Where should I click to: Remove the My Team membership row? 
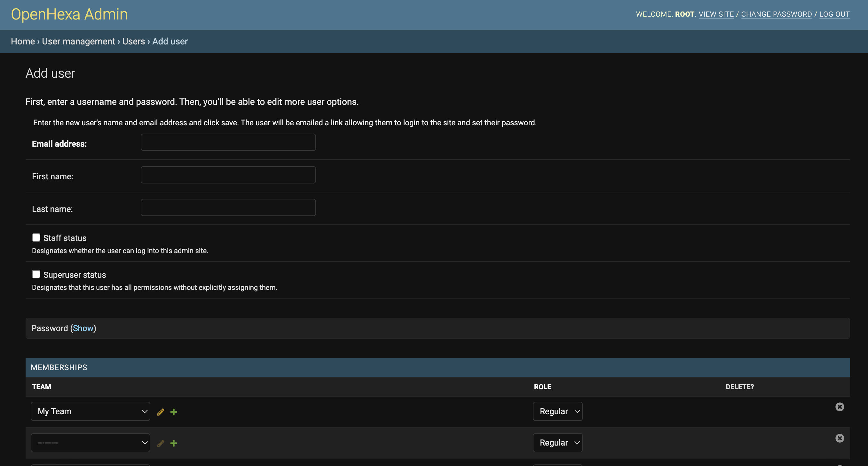click(x=840, y=407)
